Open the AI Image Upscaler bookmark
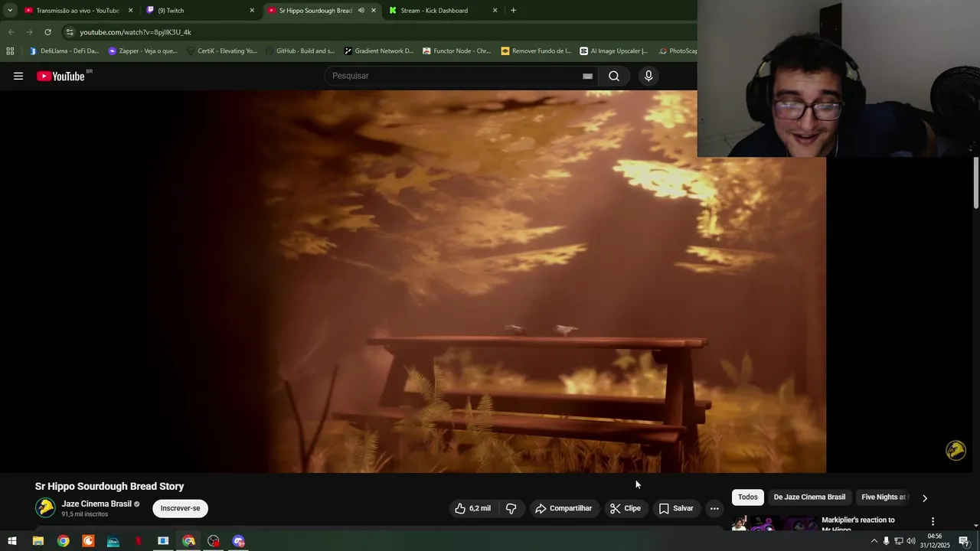Image resolution: width=980 pixels, height=551 pixels. coord(613,51)
